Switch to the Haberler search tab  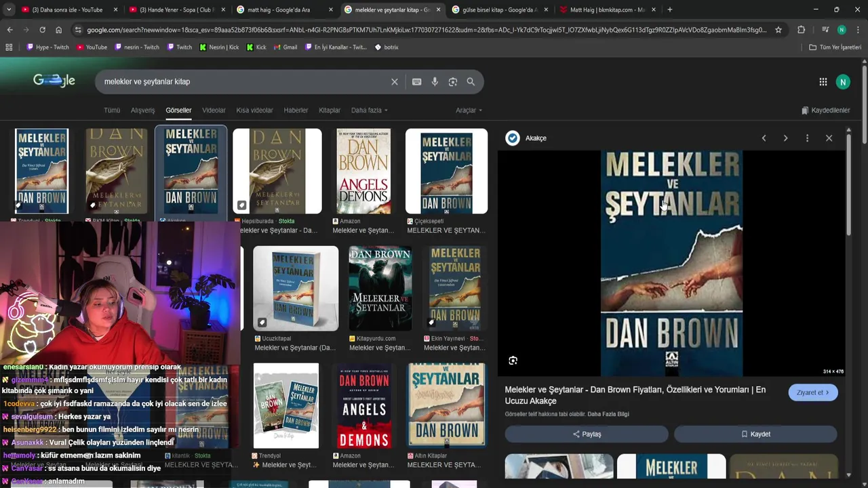click(296, 110)
